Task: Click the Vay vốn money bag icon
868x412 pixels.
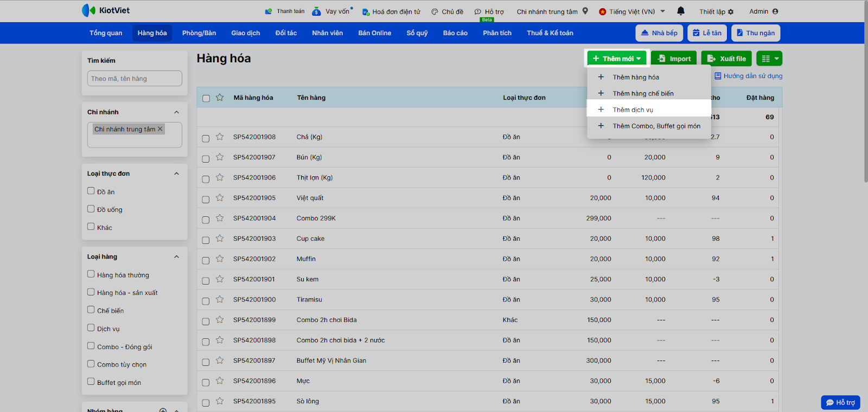Action: [317, 11]
